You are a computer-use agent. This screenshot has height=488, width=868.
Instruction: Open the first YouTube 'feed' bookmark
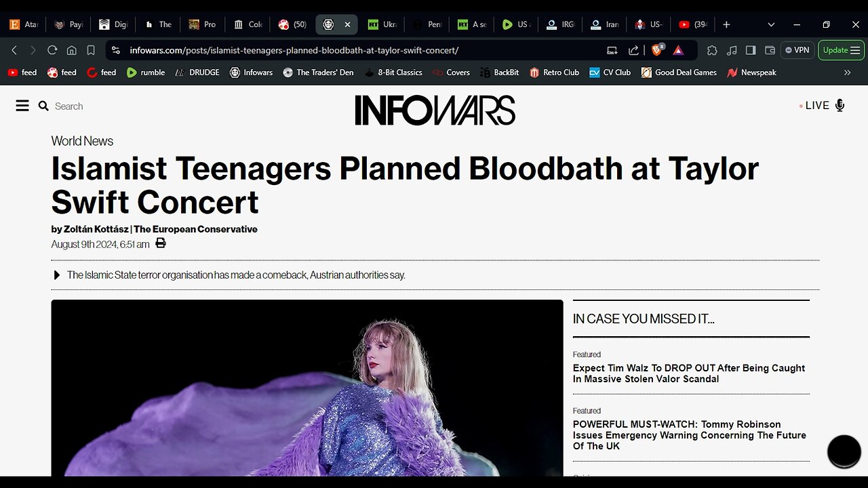pos(22,73)
